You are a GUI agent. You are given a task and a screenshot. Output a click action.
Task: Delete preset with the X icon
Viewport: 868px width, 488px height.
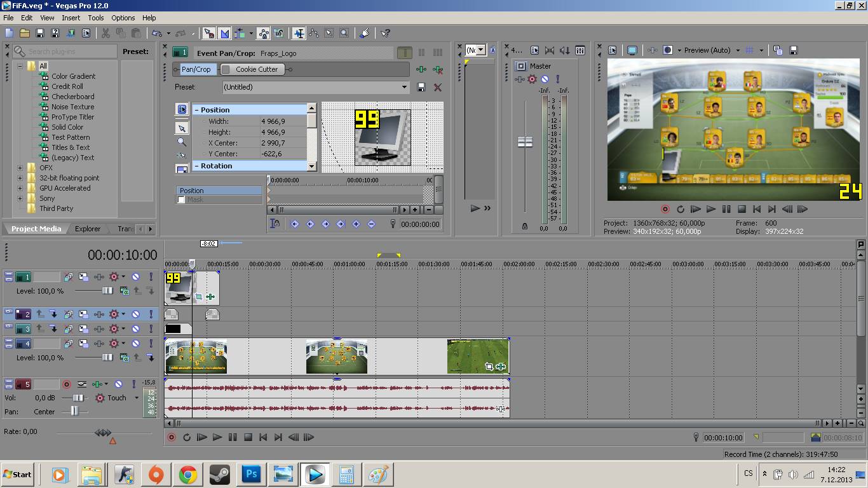tap(438, 87)
